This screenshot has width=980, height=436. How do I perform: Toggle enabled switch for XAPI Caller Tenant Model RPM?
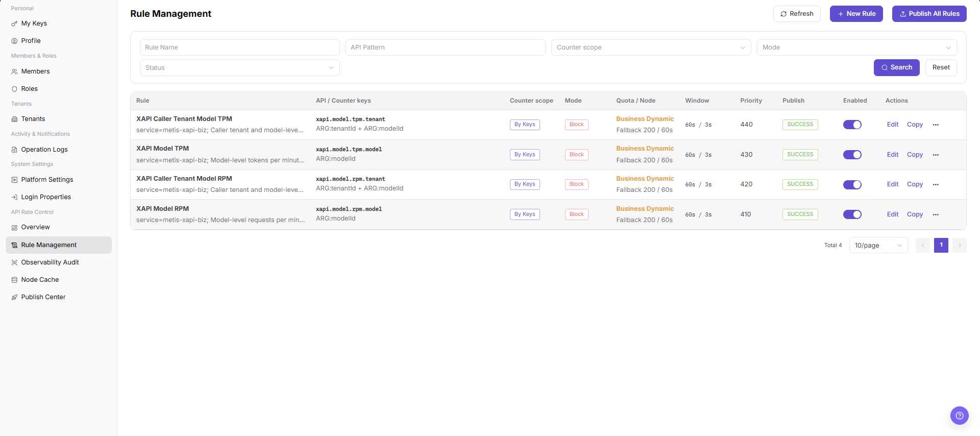[x=852, y=184]
